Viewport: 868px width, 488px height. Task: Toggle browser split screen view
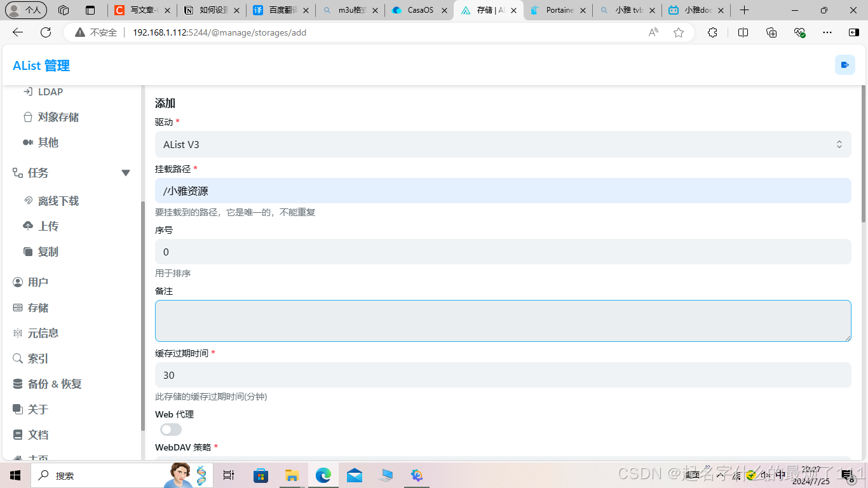click(x=743, y=32)
